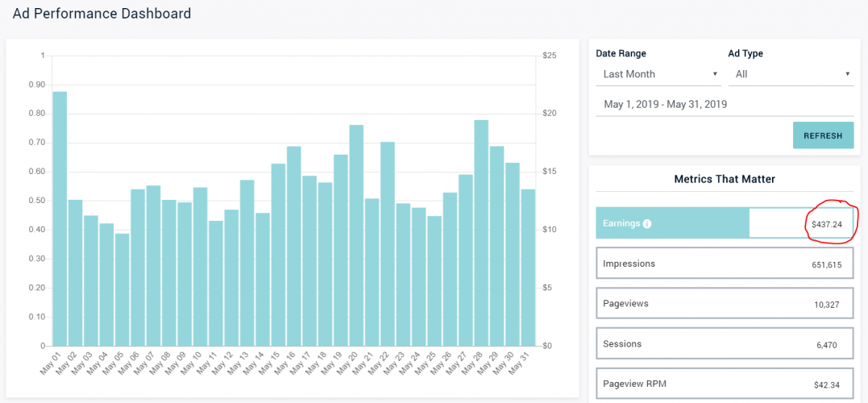Select the Pageviews metric card
The image size is (868, 403).
[725, 303]
